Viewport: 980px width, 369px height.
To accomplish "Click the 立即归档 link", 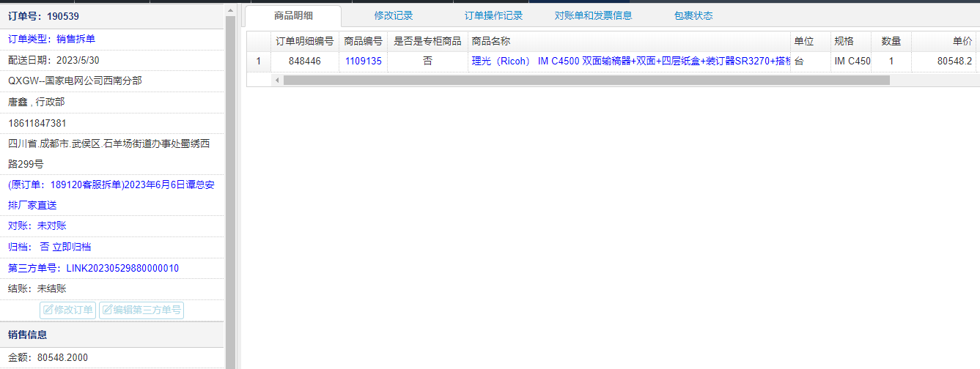I will pos(72,247).
